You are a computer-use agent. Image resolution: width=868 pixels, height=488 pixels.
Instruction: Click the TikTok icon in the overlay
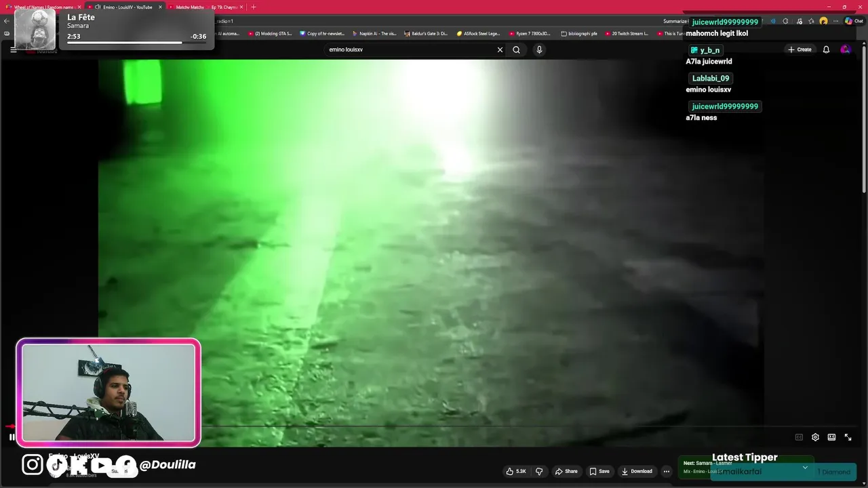pyautogui.click(x=57, y=464)
